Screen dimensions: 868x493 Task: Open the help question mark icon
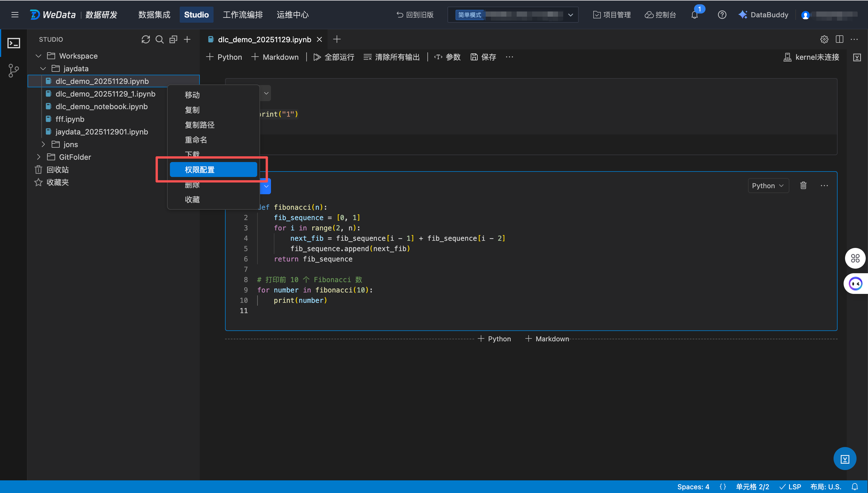tap(722, 15)
